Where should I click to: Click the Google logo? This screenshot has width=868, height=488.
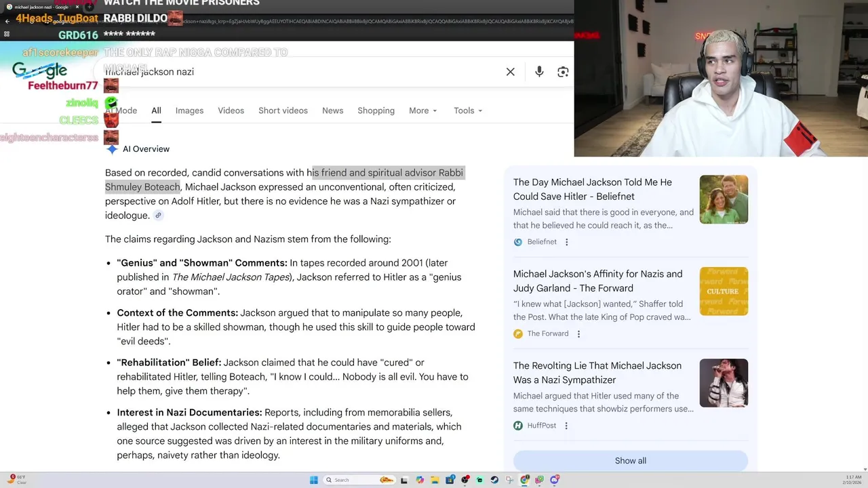click(39, 70)
